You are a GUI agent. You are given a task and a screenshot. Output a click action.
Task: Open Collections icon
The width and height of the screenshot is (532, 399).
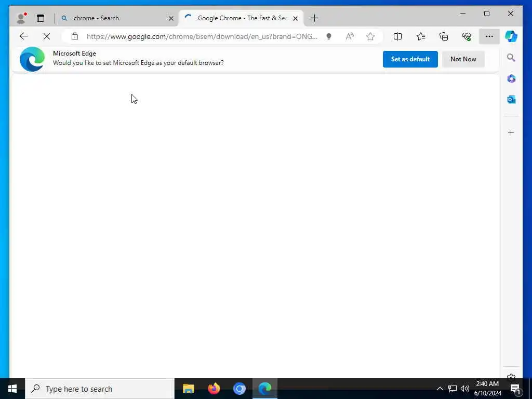click(444, 36)
